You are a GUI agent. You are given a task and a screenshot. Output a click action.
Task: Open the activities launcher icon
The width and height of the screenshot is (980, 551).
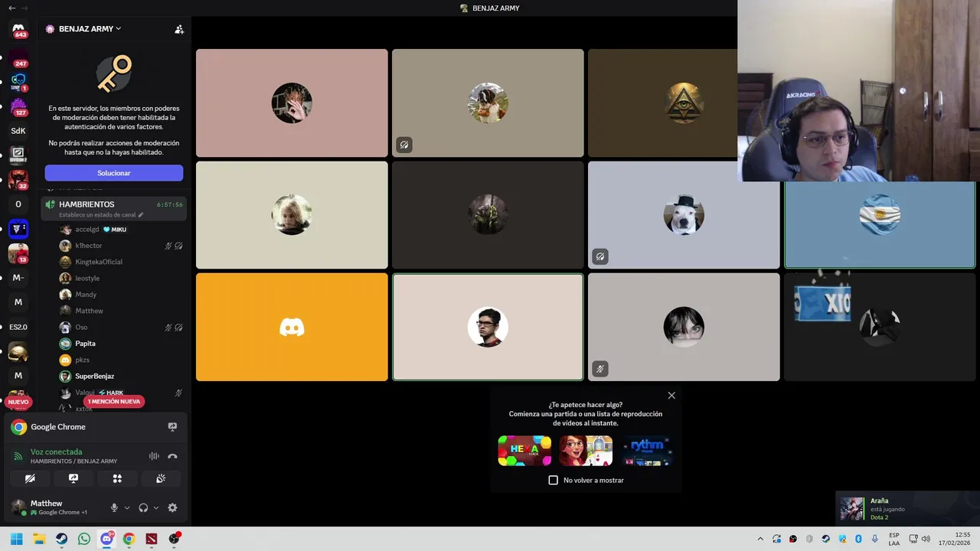click(117, 478)
